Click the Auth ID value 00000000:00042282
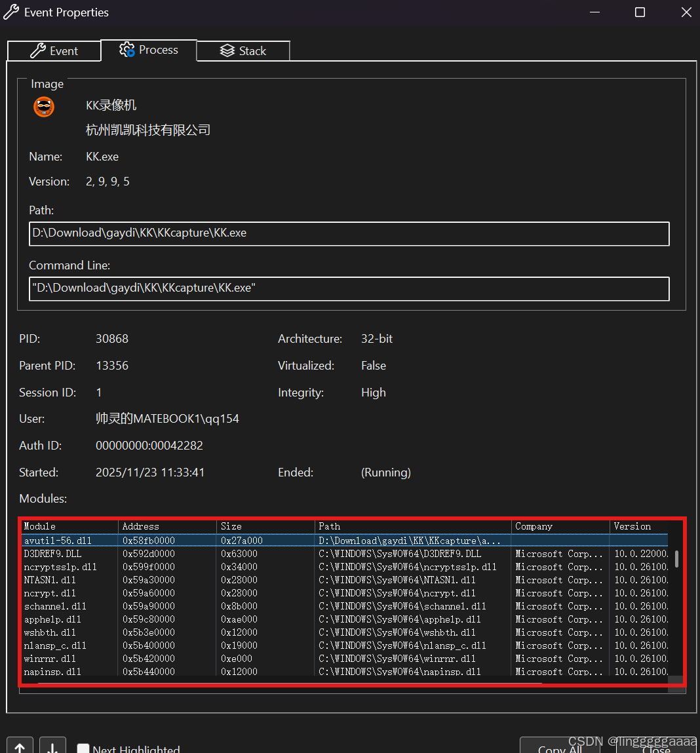Viewport: 700px width, 753px height. [149, 445]
